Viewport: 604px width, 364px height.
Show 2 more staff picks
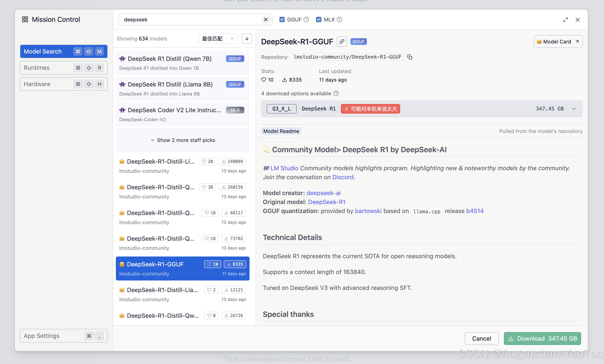[x=183, y=140]
